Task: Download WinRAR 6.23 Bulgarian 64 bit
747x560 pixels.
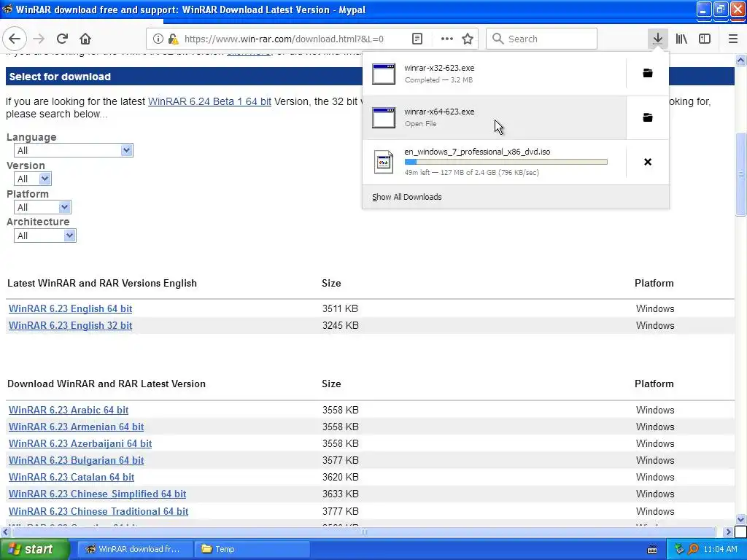Action: [76, 461]
